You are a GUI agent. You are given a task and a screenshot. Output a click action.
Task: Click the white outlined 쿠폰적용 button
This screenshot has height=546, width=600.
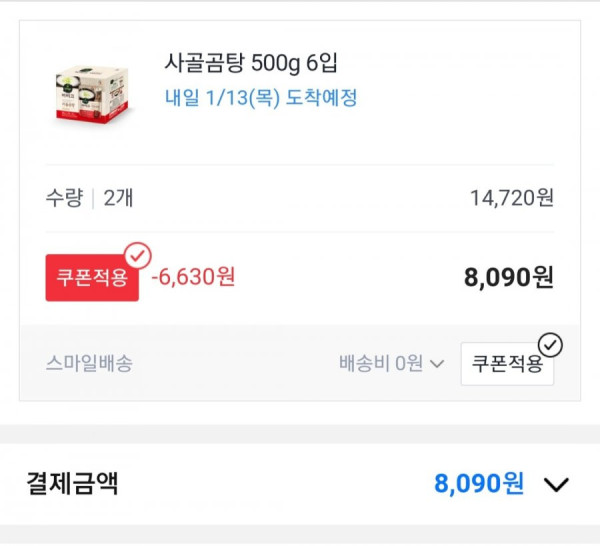[x=507, y=364]
